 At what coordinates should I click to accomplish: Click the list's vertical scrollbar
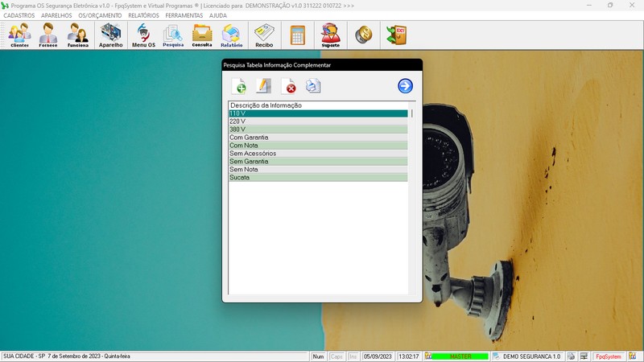pos(412,201)
